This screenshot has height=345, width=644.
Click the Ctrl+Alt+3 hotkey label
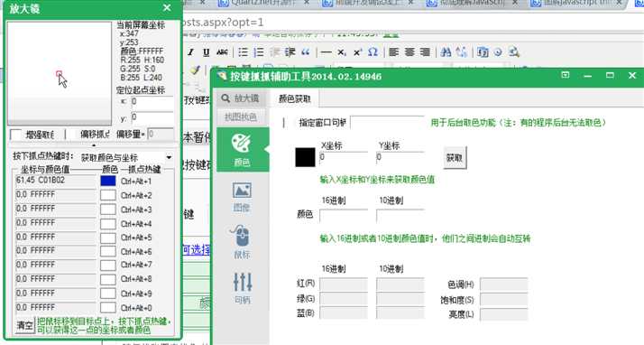coord(136,210)
